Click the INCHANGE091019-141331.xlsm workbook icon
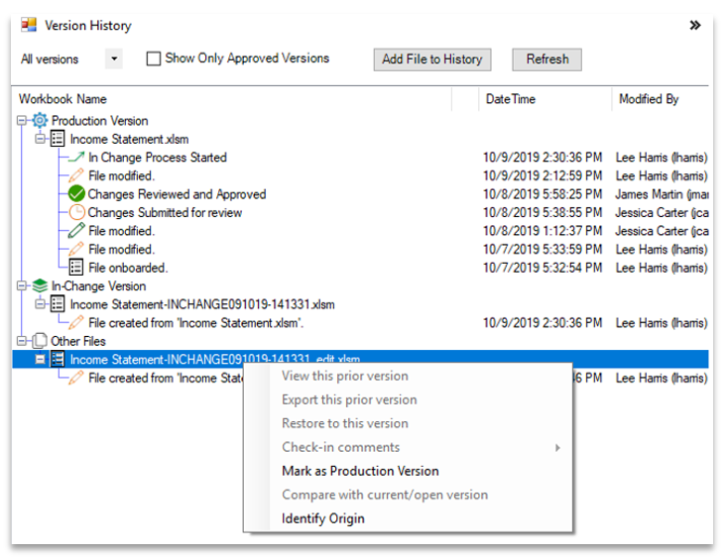The image size is (728, 560). click(x=58, y=304)
